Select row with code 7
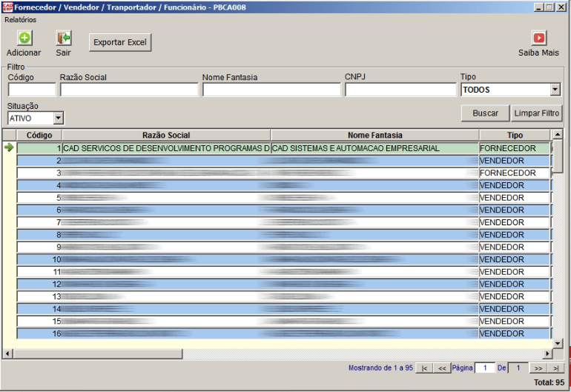571x392 pixels. pyautogui.click(x=283, y=222)
